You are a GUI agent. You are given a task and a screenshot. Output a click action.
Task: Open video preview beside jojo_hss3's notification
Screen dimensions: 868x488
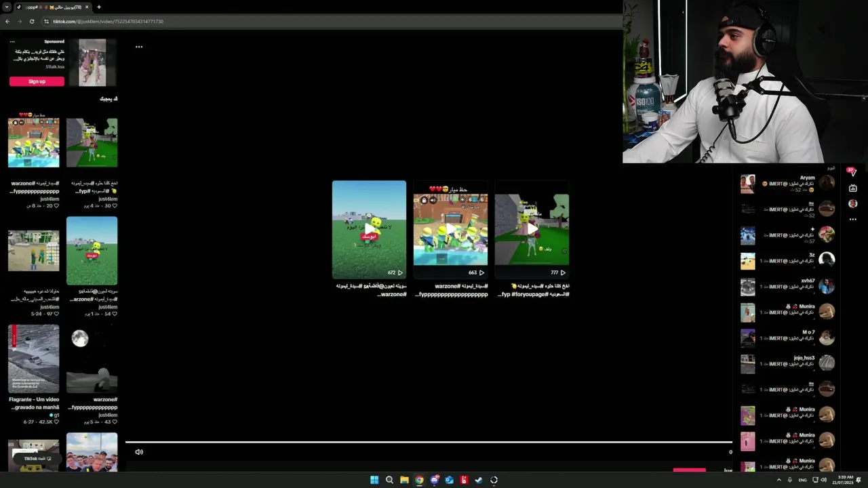(747, 364)
